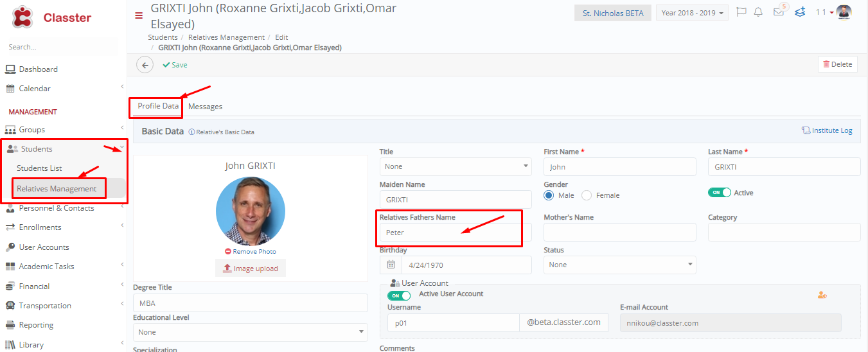Expand the Transportation sidebar chevron
The image size is (868, 352).
122,304
